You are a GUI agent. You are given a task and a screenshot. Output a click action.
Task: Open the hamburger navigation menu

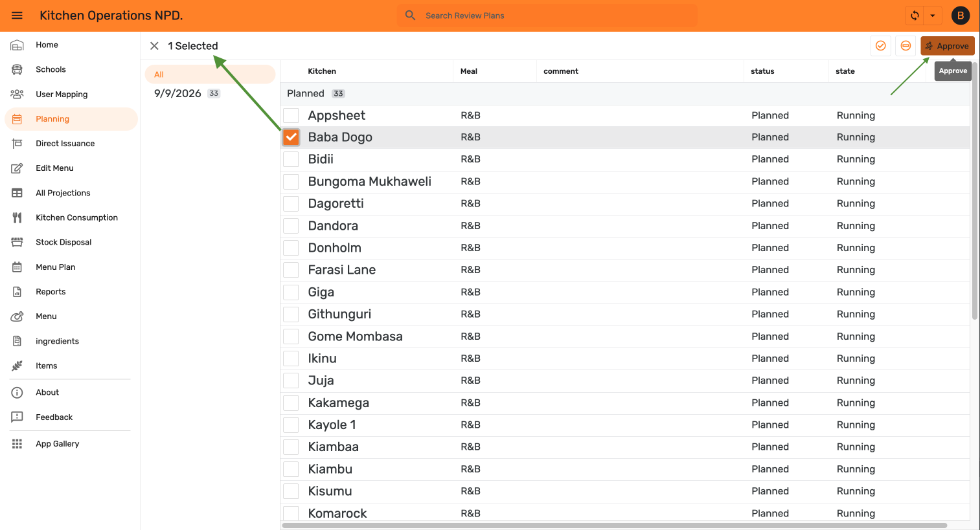coord(17,16)
